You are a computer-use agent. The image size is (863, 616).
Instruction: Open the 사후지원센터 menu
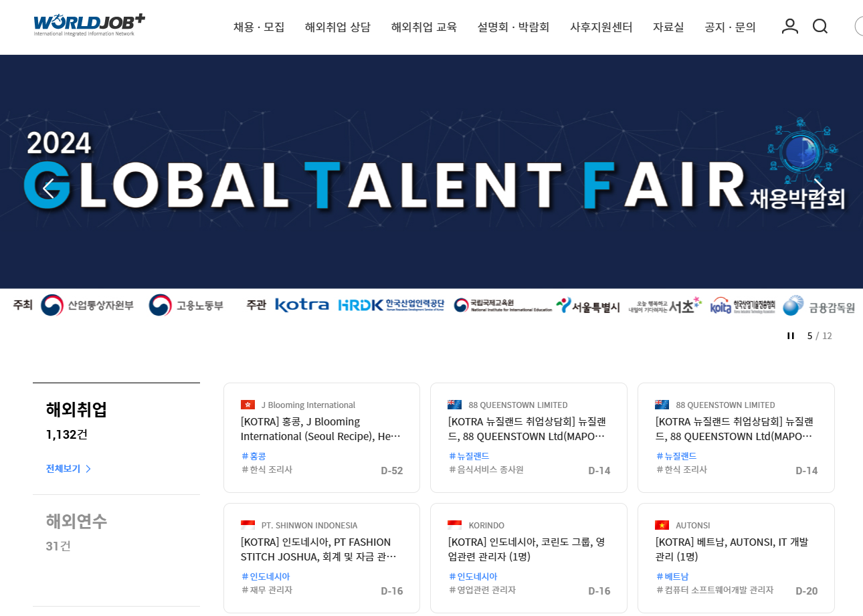point(601,27)
